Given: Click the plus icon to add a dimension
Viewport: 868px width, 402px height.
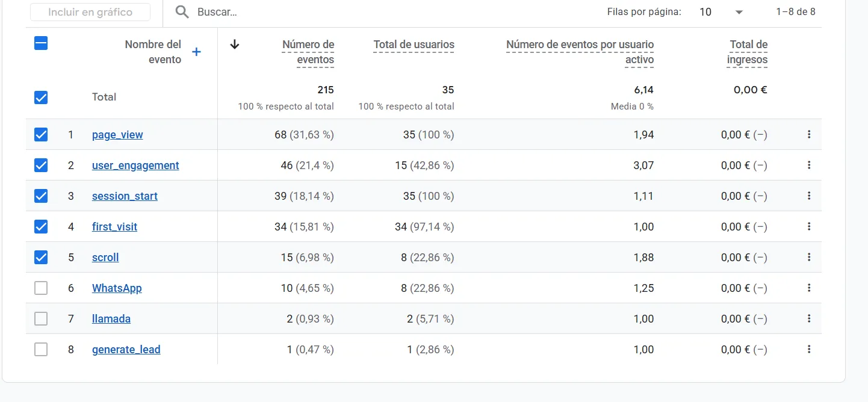Looking at the screenshot, I should tap(196, 52).
